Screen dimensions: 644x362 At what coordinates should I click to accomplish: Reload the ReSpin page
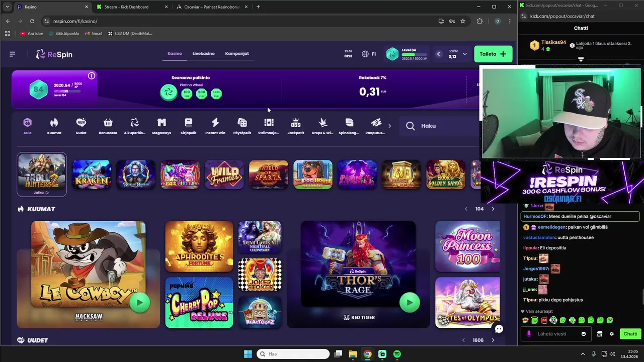coord(32,21)
